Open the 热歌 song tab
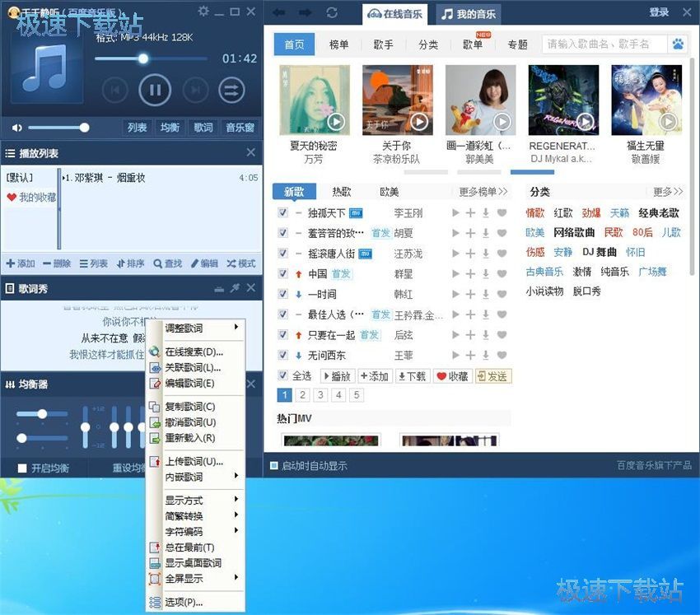 (x=342, y=192)
